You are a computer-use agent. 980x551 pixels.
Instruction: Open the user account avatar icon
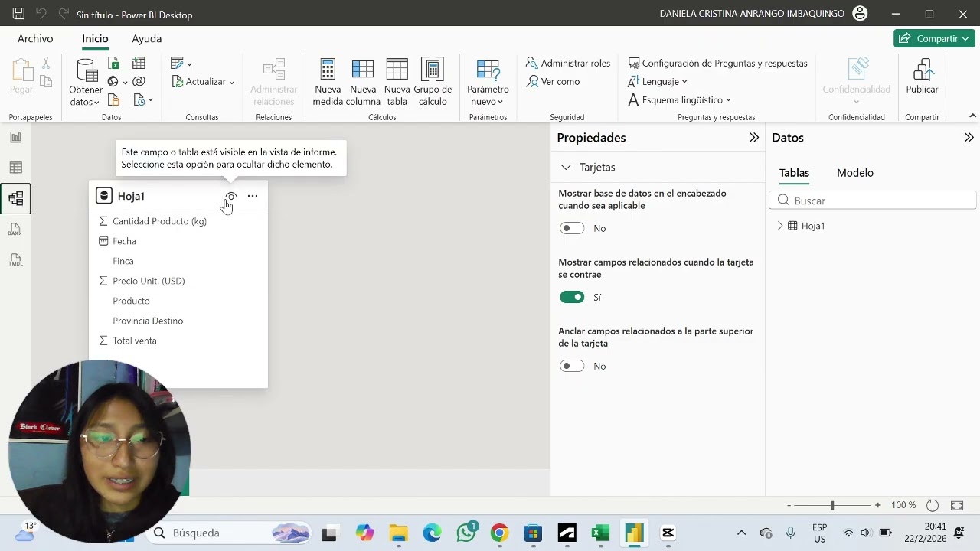pos(860,14)
